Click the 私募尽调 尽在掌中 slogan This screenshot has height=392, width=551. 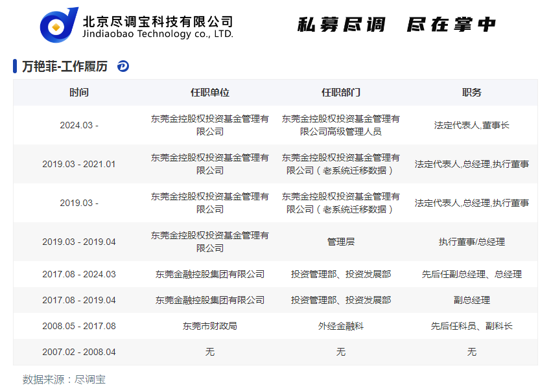point(396,25)
